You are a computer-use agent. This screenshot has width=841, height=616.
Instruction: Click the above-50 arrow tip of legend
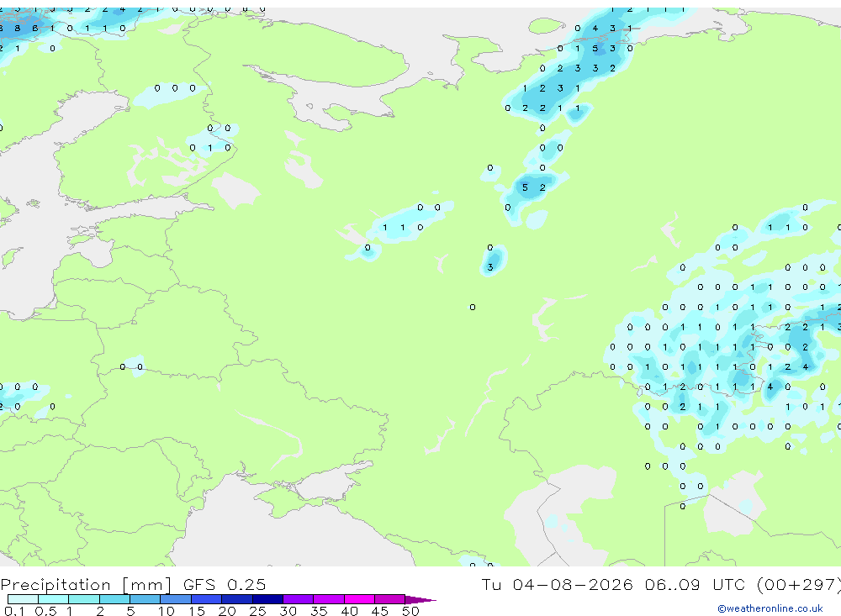[x=420, y=599]
